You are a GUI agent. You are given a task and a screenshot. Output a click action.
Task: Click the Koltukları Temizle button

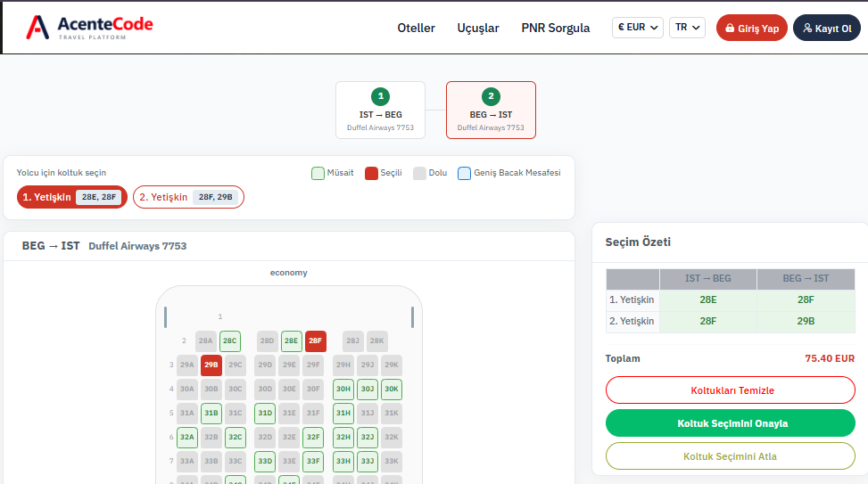click(730, 390)
